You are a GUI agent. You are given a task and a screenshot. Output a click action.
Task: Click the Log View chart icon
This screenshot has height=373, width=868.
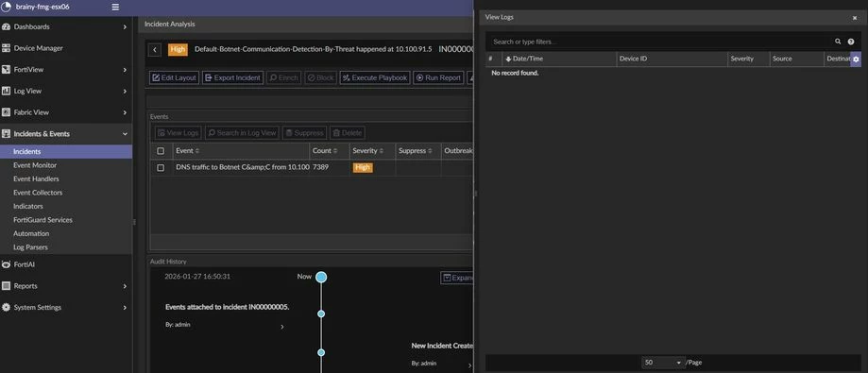tap(6, 91)
